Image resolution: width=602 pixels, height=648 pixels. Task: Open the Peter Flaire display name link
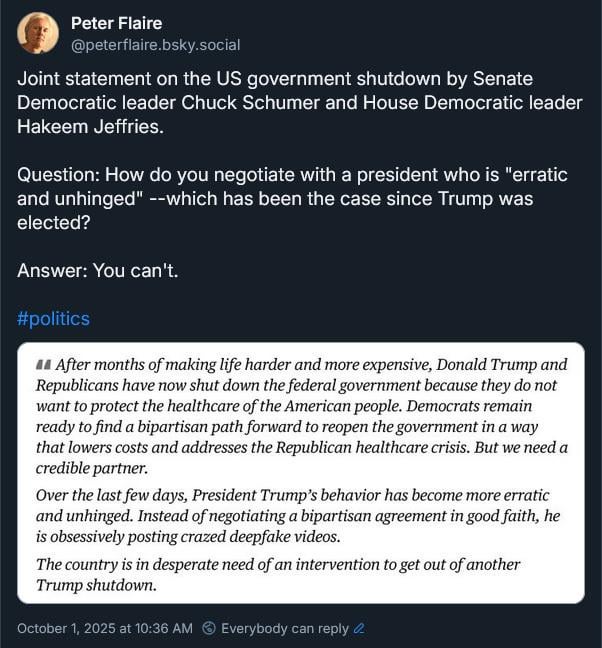point(117,23)
